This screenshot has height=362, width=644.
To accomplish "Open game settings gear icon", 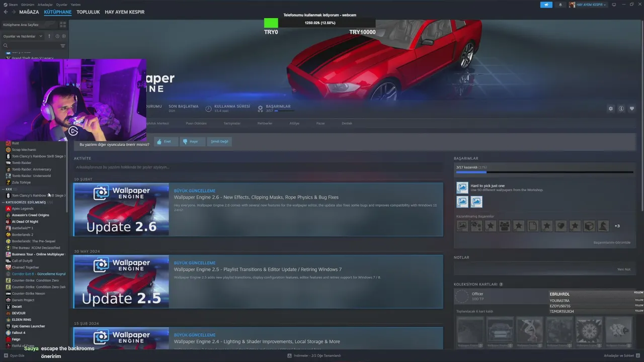I will (x=611, y=109).
